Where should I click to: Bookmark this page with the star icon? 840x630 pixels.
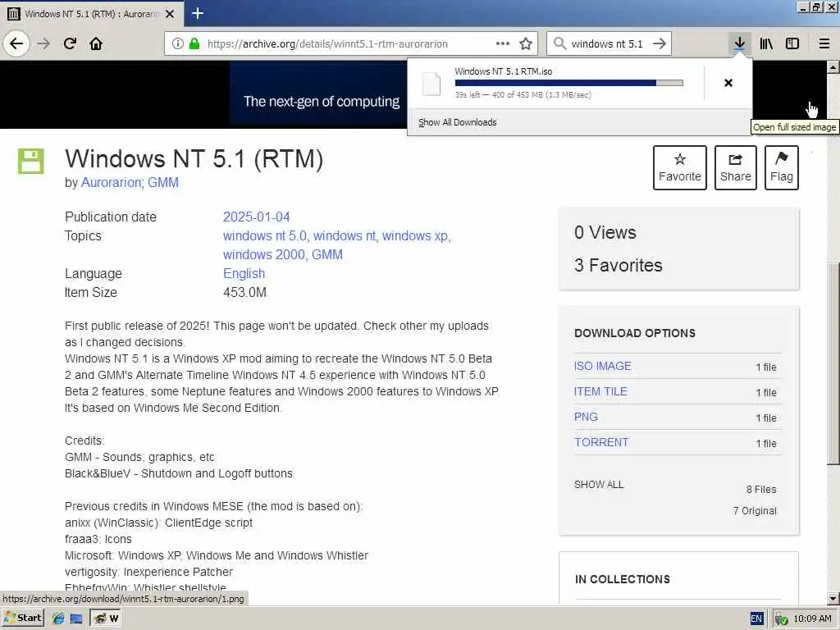point(526,43)
